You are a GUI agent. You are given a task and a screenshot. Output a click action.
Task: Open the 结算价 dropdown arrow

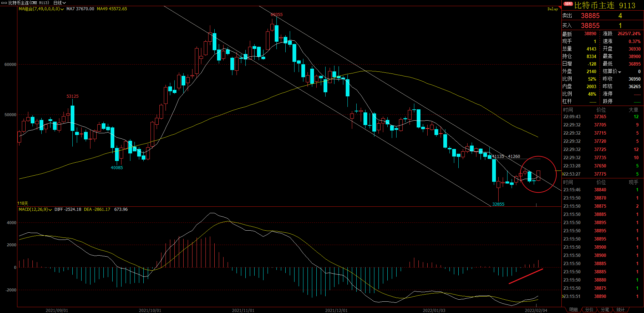(619, 72)
